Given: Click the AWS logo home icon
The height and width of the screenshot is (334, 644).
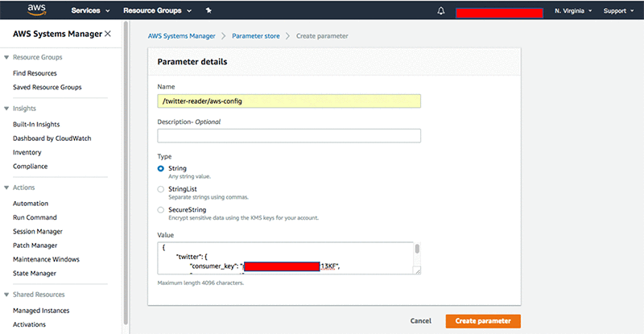Looking at the screenshot, I should tap(36, 10).
